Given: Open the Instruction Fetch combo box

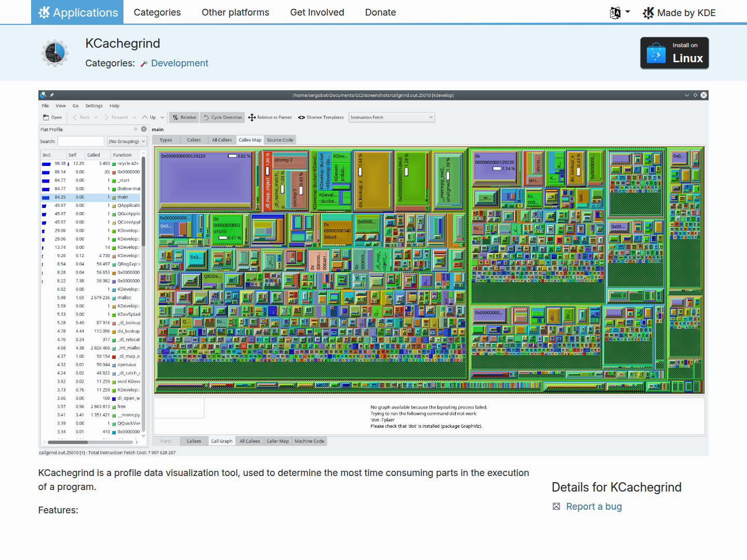Looking at the screenshot, I should pyautogui.click(x=392, y=117).
